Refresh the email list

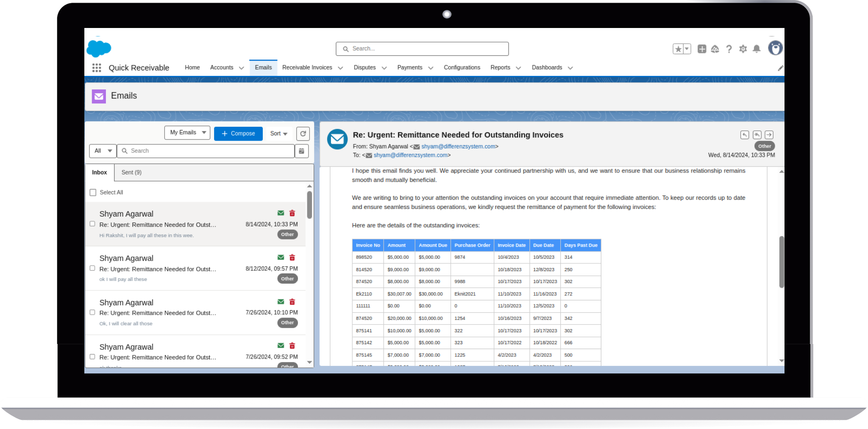pos(303,133)
